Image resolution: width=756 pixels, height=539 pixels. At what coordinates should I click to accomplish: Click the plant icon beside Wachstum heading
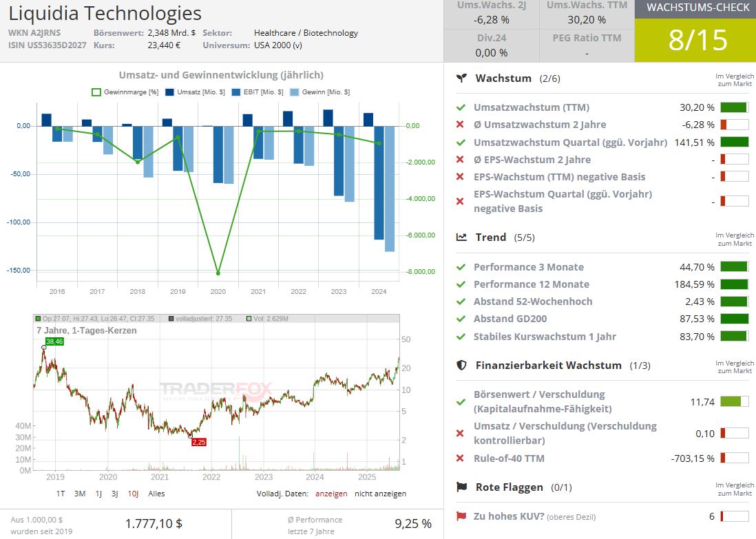click(461, 78)
